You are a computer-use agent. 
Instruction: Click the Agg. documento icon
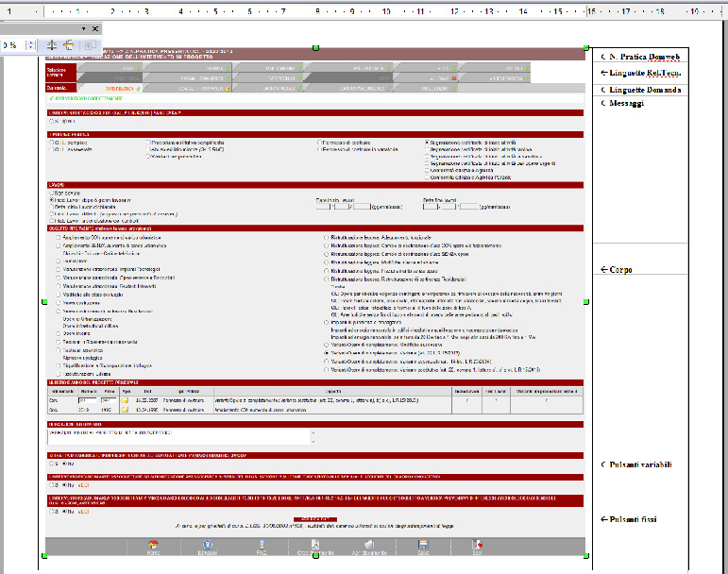[x=369, y=545]
